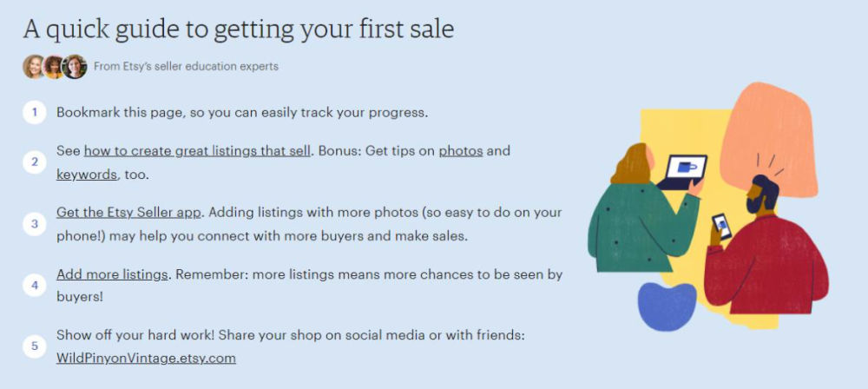Visit the WildPinyonVintage.etsy.com shop link
Screen dimensions: 868x389
146,358
